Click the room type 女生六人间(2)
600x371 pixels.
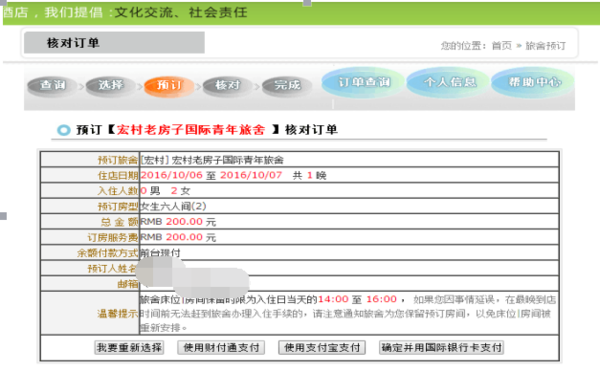[x=173, y=207]
